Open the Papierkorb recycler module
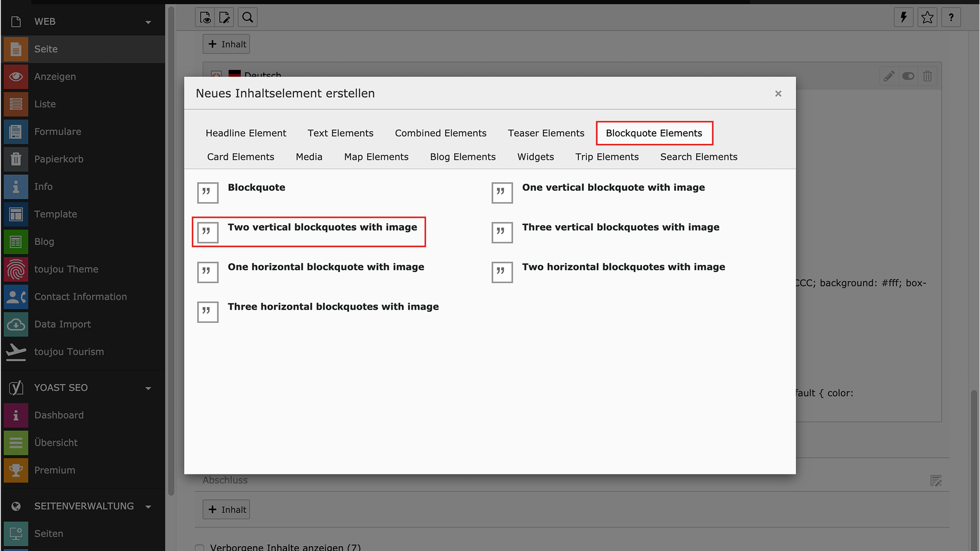Image resolution: width=980 pixels, height=551 pixels. 59,159
